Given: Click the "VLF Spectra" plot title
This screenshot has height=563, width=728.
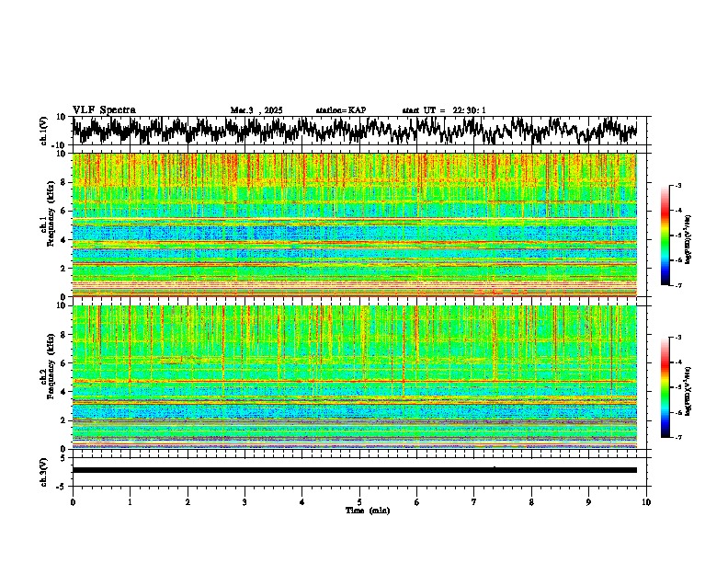Looking at the screenshot, I should (x=104, y=109).
